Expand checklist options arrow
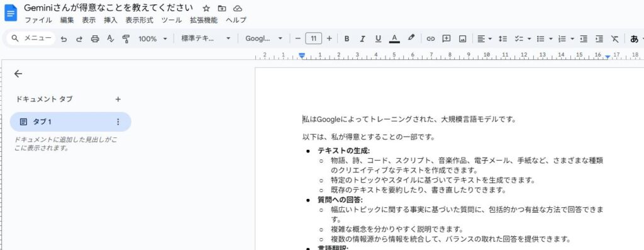The width and height of the screenshot is (644, 250). (x=529, y=38)
